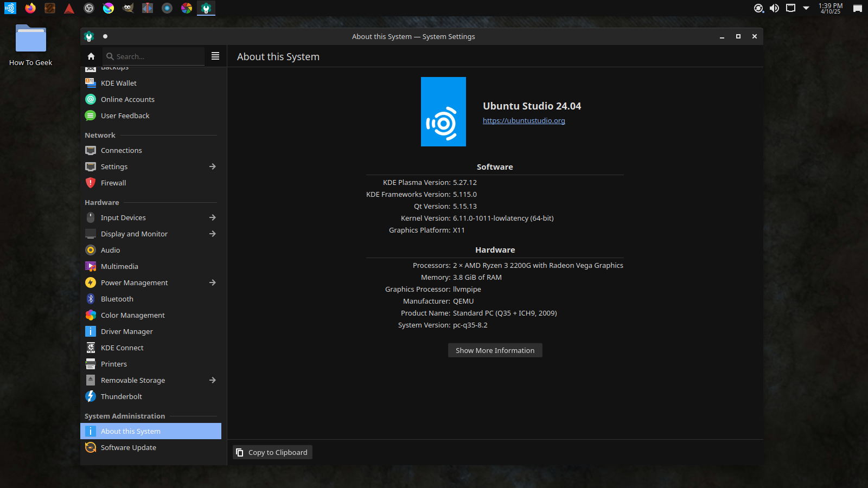The image size is (868, 488).
Task: Open KDE Connect settings
Action: (122, 348)
